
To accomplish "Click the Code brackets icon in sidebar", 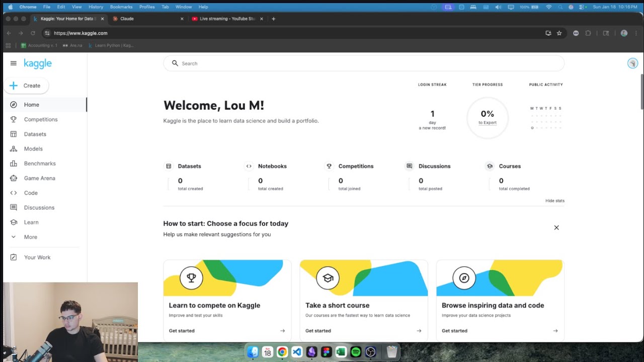I will tap(14, 193).
